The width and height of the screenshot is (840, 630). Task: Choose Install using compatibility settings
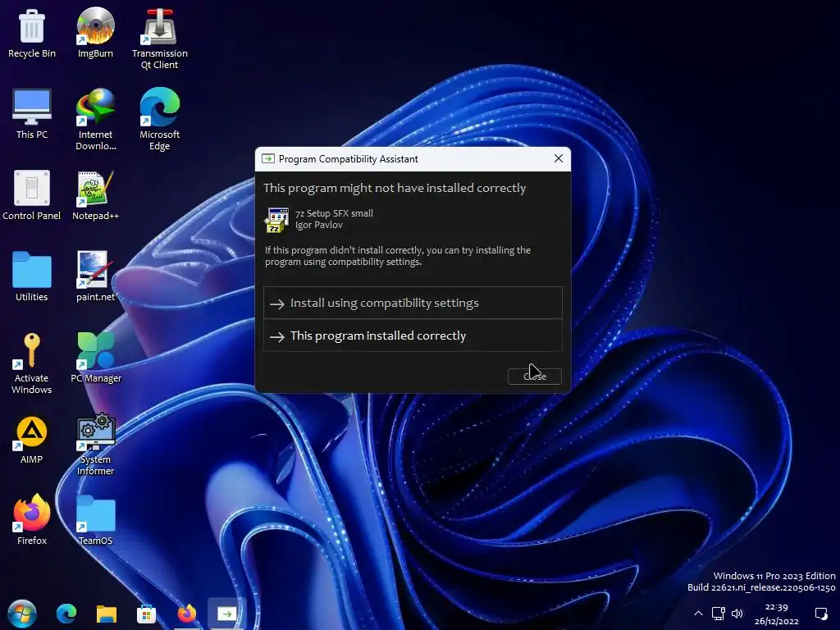[x=413, y=303]
